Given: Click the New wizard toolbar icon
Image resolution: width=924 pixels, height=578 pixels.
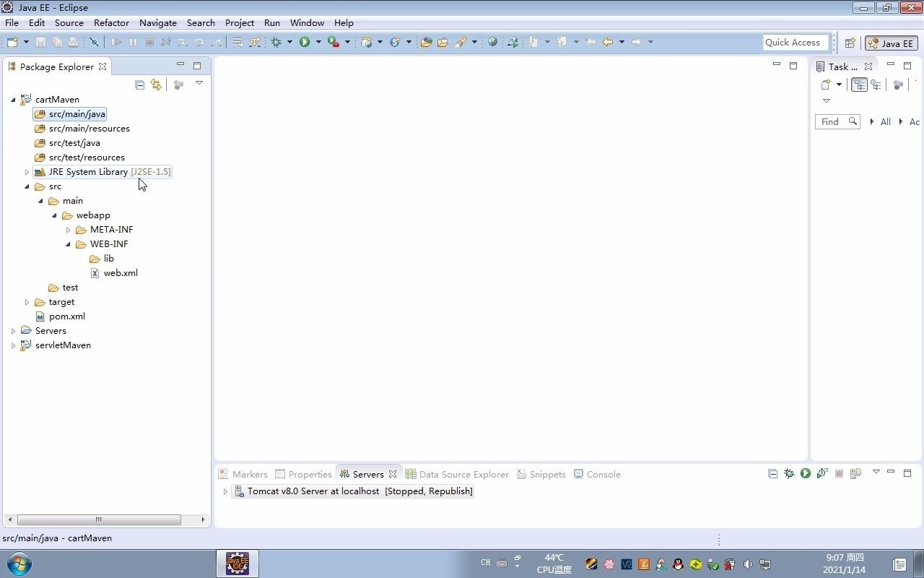Looking at the screenshot, I should click(12, 42).
